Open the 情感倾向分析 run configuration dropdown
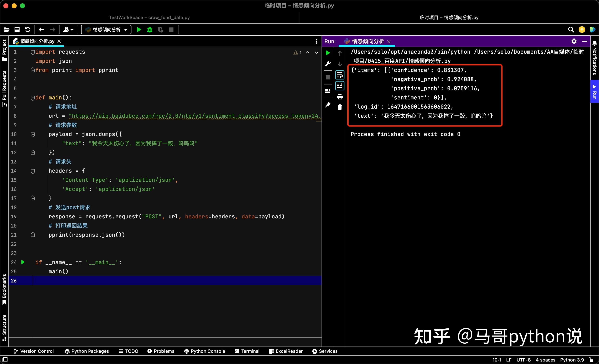The image size is (599, 364). 106,30
